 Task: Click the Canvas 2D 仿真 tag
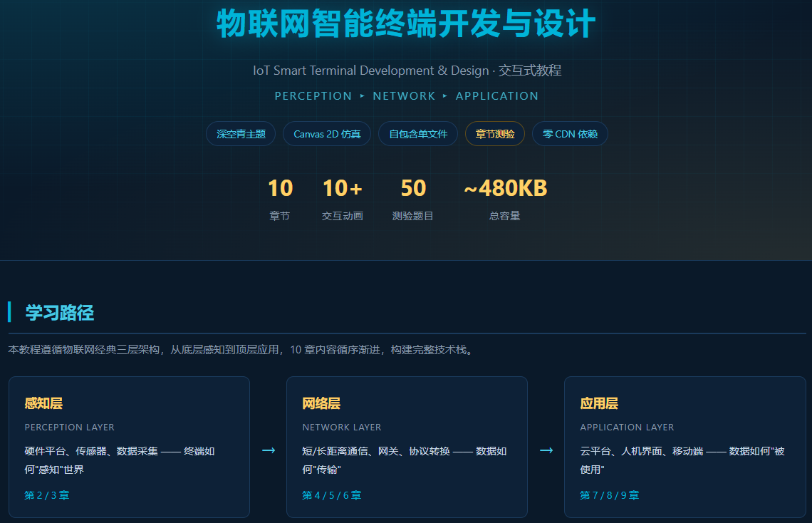pyautogui.click(x=327, y=133)
